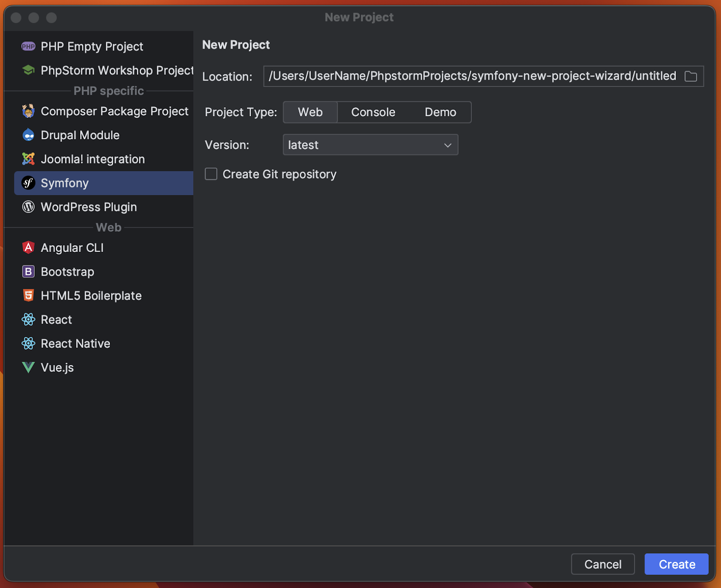
Task: Pick the Vue.js logo icon
Action: pyautogui.click(x=28, y=367)
